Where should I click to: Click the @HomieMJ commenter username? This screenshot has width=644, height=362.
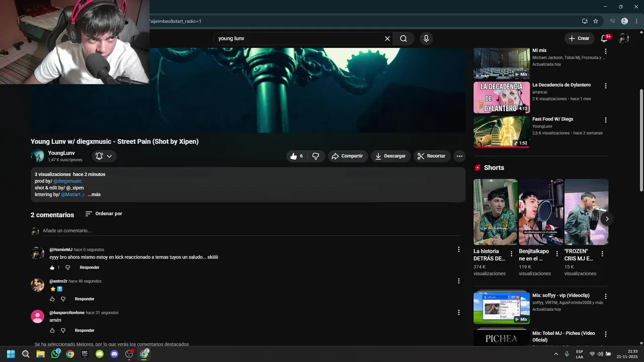[61, 249]
